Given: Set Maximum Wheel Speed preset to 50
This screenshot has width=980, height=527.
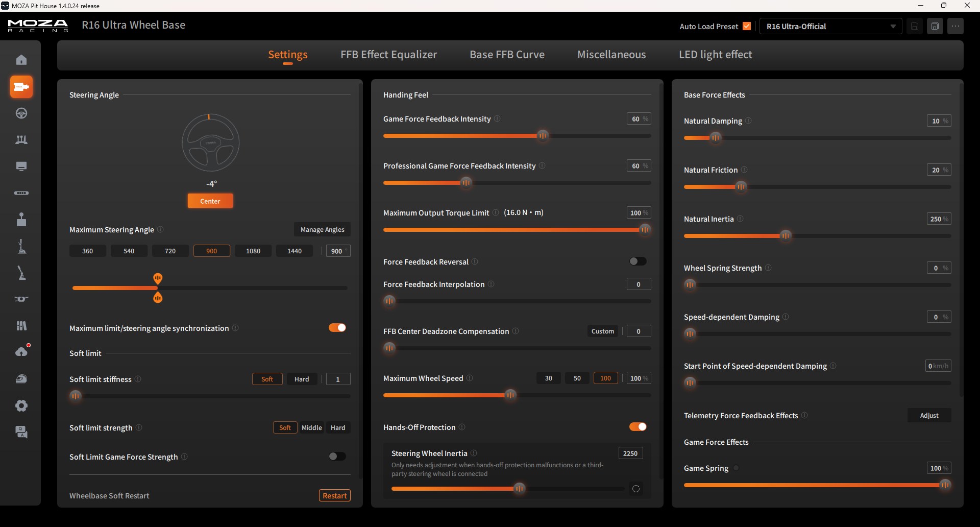Looking at the screenshot, I should pos(577,378).
